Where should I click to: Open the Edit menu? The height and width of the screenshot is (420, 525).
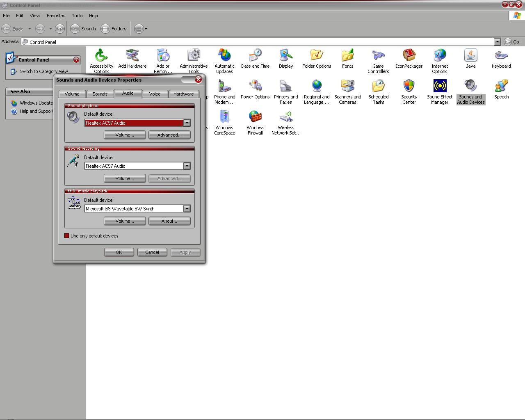click(x=19, y=16)
